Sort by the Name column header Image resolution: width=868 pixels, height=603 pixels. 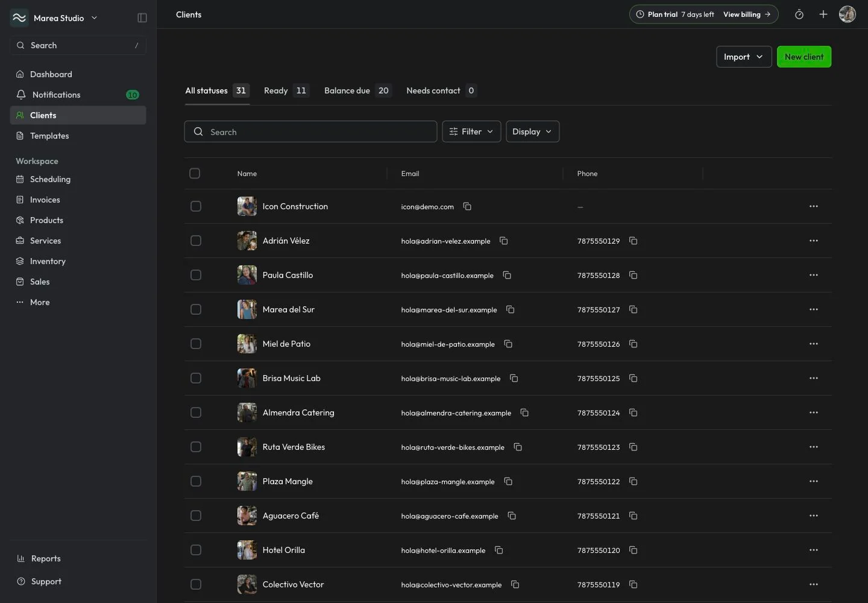(247, 174)
